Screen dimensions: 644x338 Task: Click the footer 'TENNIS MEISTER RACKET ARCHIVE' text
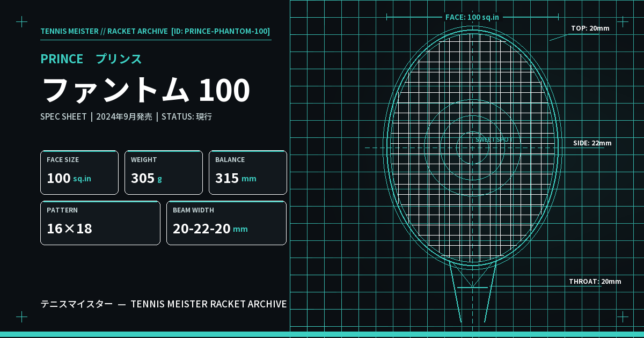click(x=209, y=304)
